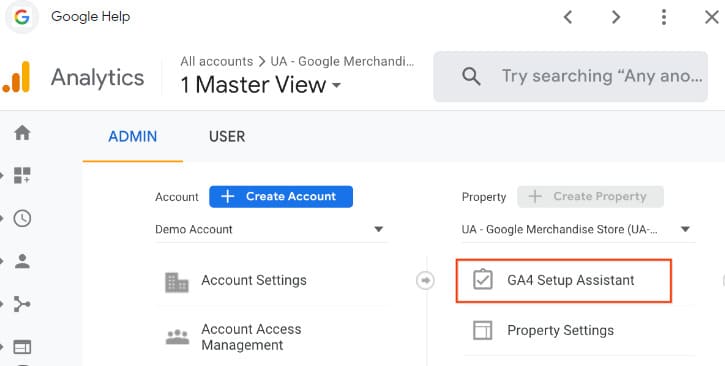This screenshot has width=725, height=366.
Task: Open Acquisition branching icon in sidebar
Action: (22, 304)
